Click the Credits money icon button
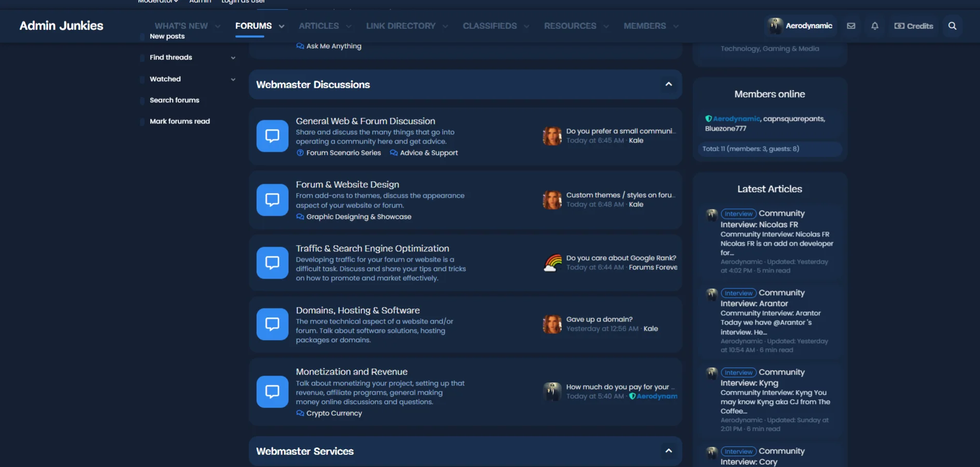 pos(914,26)
